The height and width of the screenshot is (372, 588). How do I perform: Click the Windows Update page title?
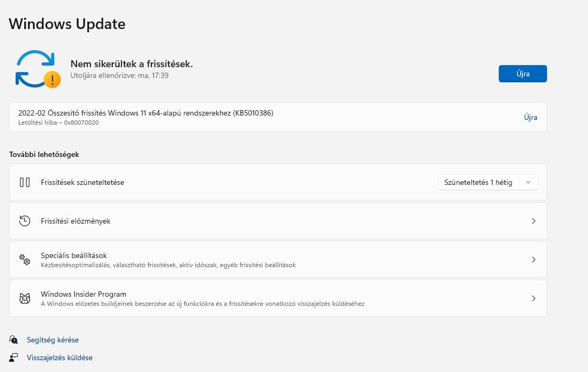67,24
